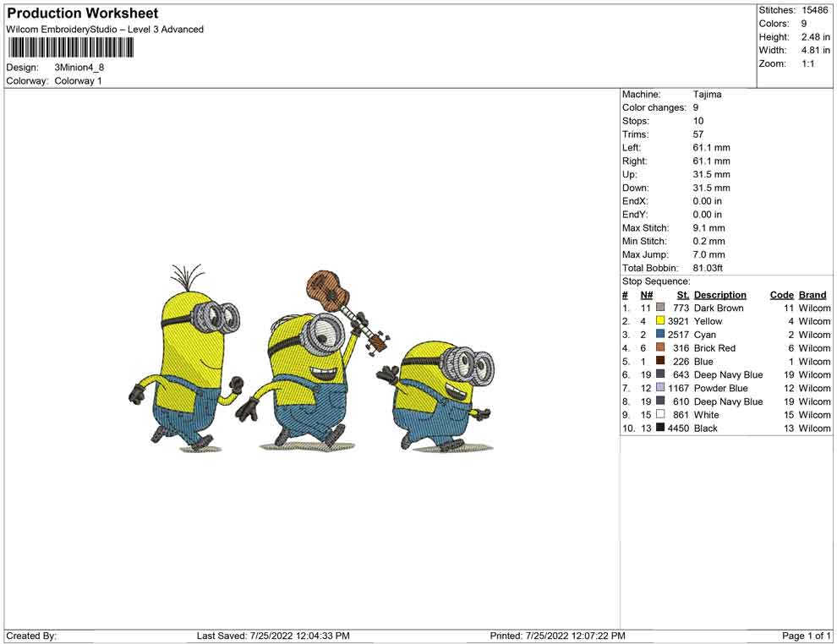Screen dimensions: 837x644
Task: Click the N# column header
Action: point(647,295)
